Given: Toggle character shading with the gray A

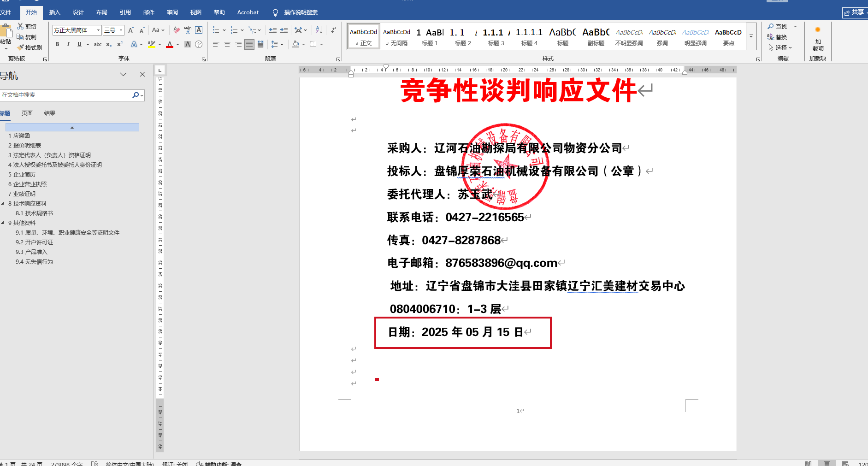Looking at the screenshot, I should 188,44.
